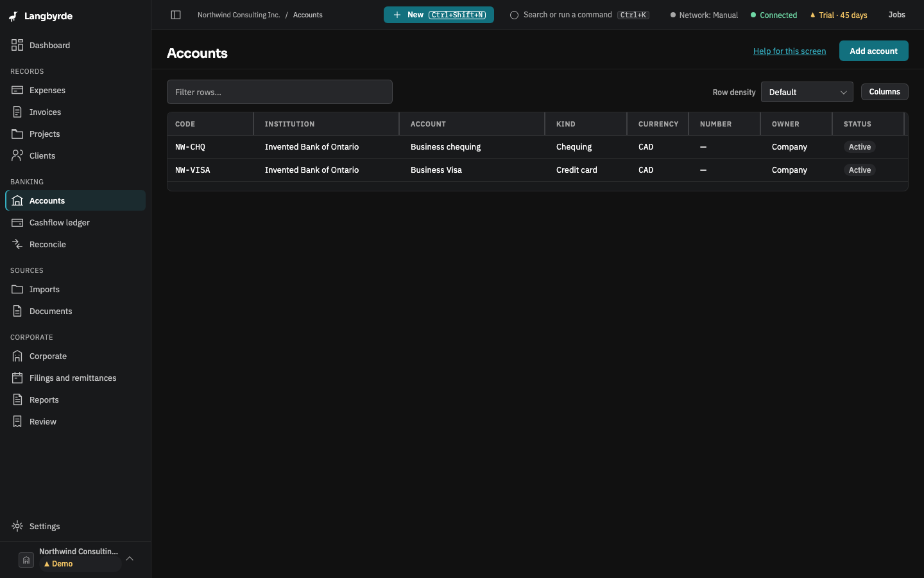Click Northwind Consulting Inc. in the breadcrumb
924x578 pixels.
pyautogui.click(x=239, y=15)
